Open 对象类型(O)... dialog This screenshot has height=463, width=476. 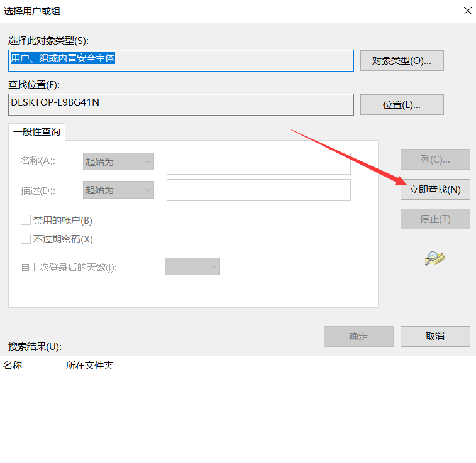pos(402,61)
